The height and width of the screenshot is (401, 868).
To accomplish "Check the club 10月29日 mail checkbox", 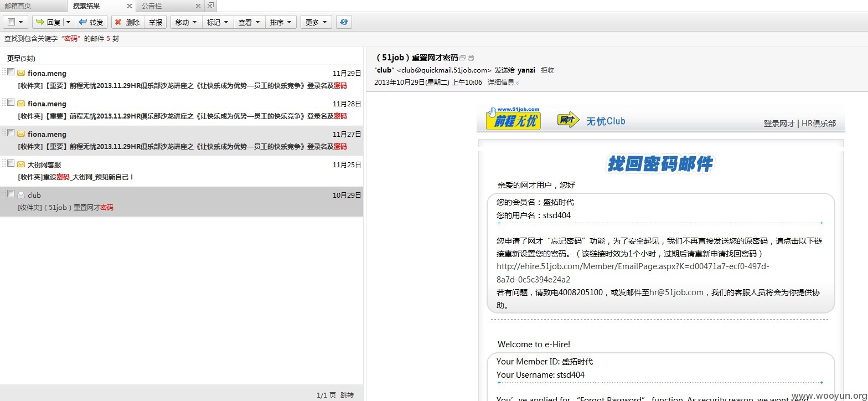I will tap(11, 194).
